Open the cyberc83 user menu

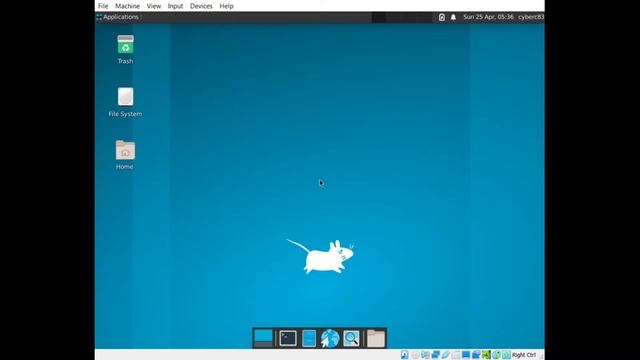coord(531,17)
